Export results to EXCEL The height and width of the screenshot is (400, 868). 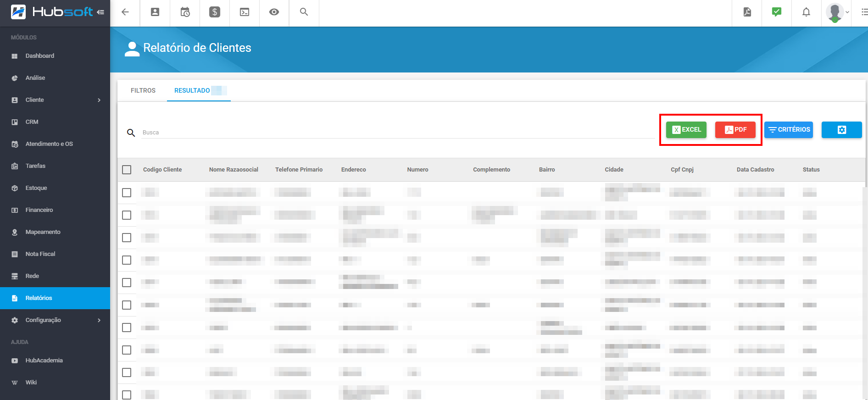[686, 130]
